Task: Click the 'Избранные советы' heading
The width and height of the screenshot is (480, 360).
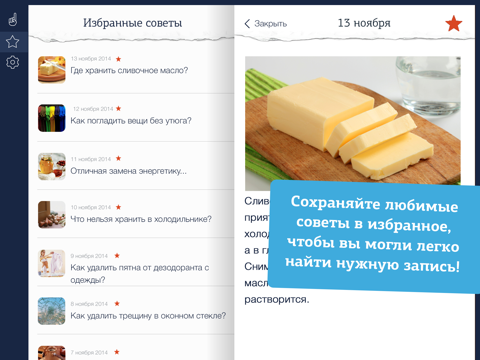Action: point(132,23)
